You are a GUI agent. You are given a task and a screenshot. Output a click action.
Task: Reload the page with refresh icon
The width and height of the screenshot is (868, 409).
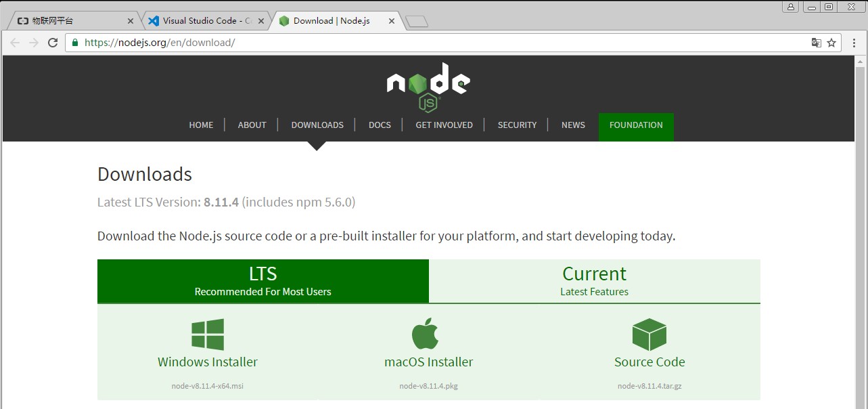(53, 43)
